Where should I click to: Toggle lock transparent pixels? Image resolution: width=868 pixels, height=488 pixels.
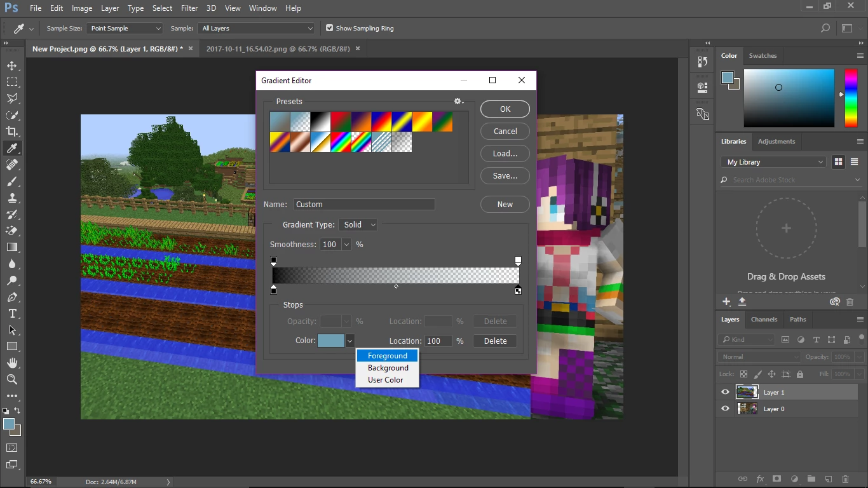(x=743, y=374)
